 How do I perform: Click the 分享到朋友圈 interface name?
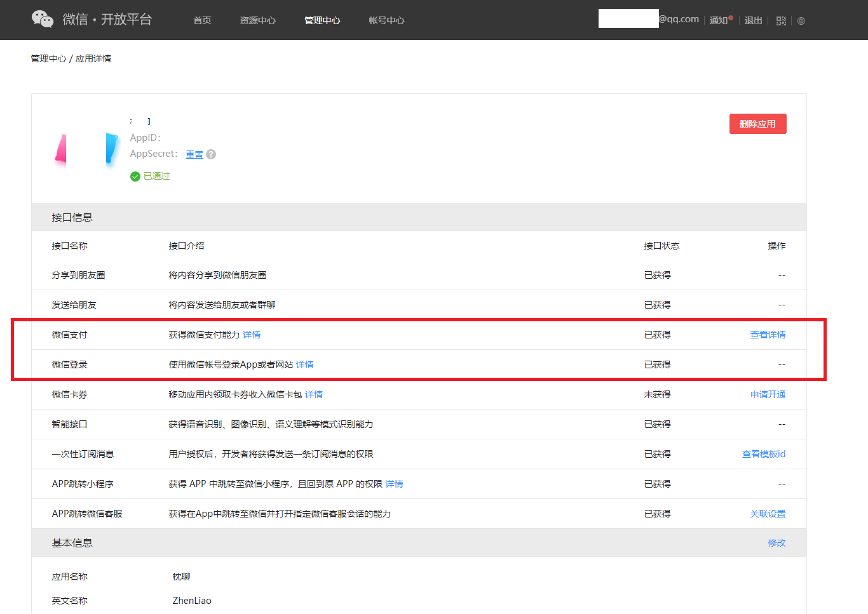coord(78,275)
